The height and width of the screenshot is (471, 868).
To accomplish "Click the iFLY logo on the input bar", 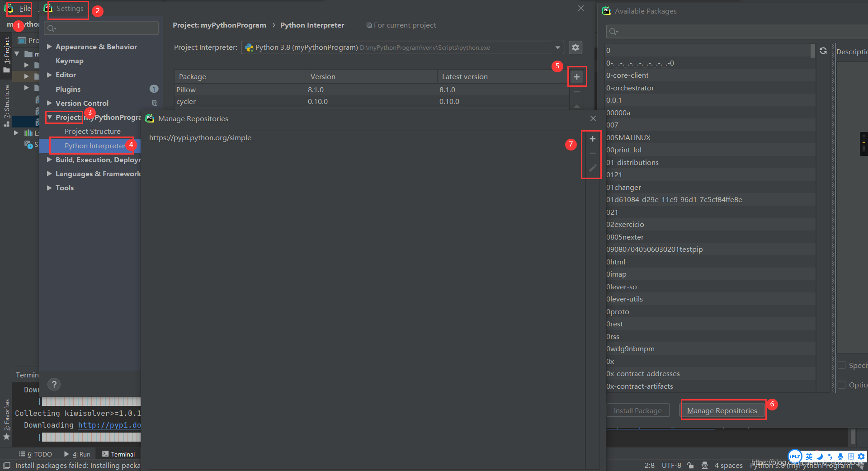I will (x=795, y=457).
